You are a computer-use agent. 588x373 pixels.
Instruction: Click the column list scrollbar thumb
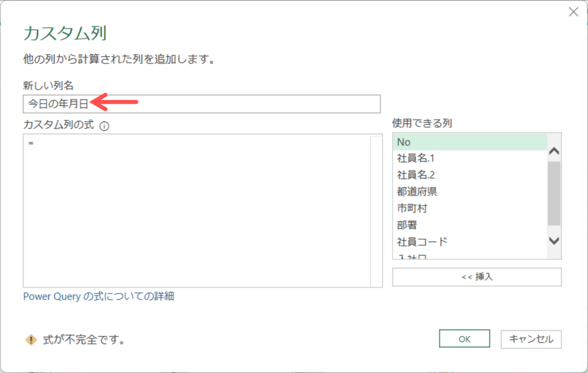pos(554,193)
